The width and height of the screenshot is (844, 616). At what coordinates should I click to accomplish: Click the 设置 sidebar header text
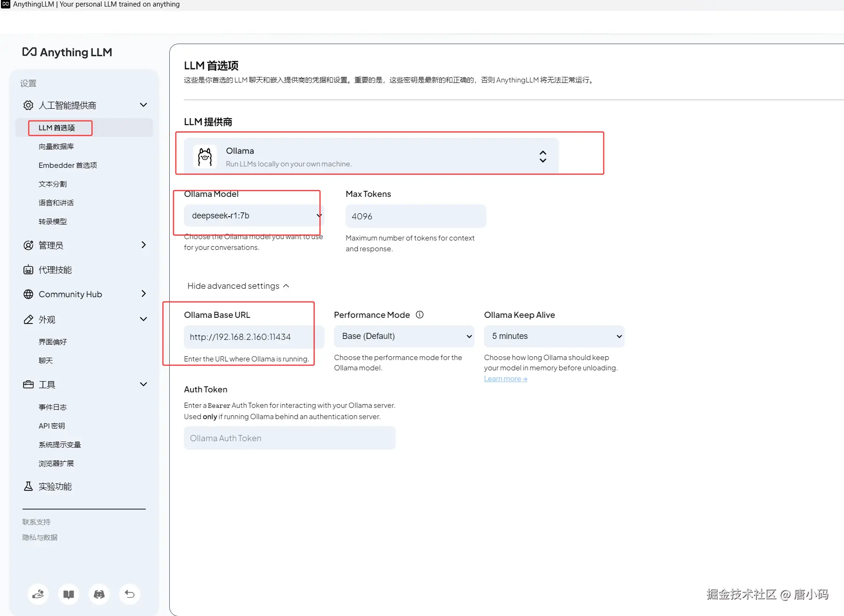28,83
